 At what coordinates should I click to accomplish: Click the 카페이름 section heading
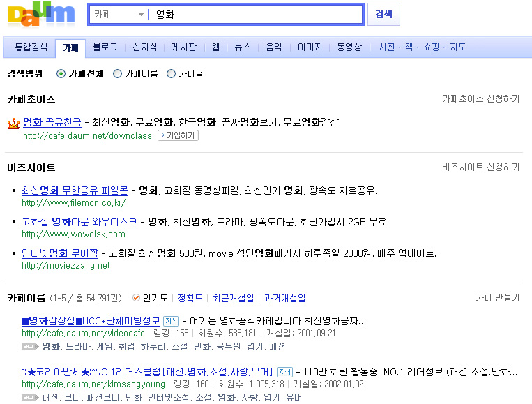(26, 298)
